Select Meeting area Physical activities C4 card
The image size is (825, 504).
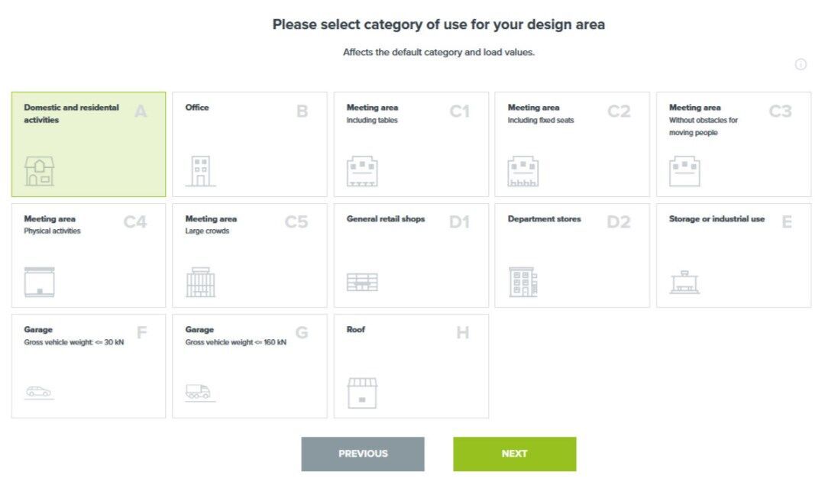[x=89, y=255]
